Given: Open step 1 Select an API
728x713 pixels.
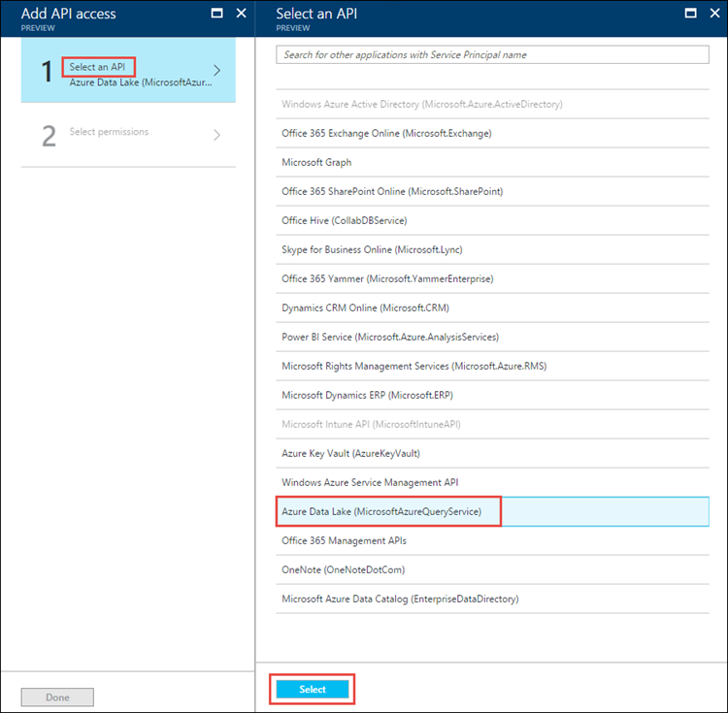Looking at the screenshot, I should [x=128, y=70].
